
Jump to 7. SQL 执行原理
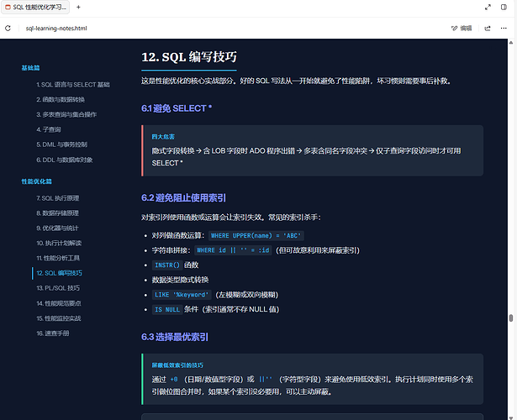pos(58,198)
